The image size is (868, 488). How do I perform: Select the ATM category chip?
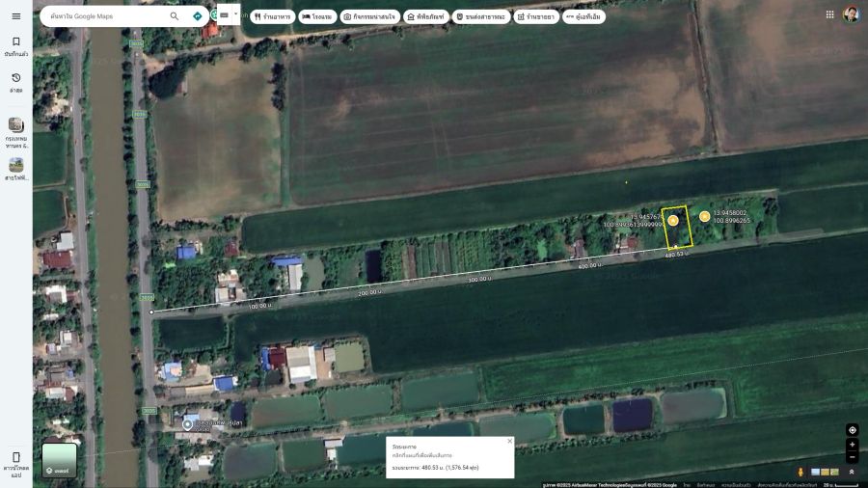[x=583, y=16]
